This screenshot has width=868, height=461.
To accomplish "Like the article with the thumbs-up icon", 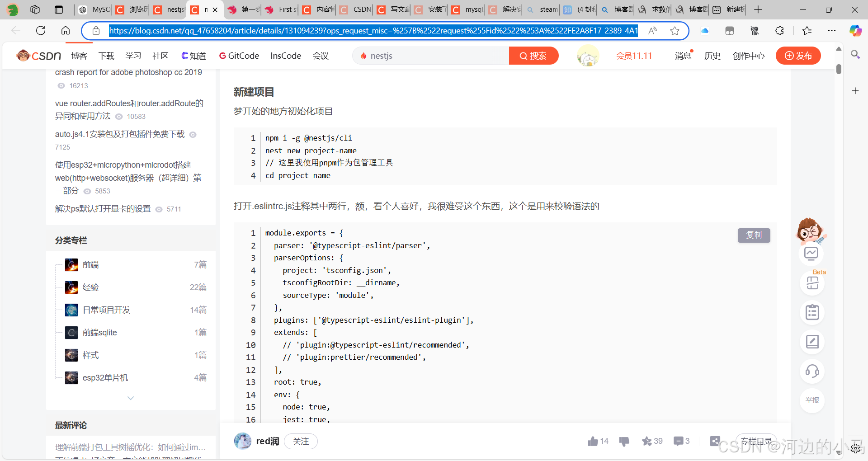I will [593, 441].
